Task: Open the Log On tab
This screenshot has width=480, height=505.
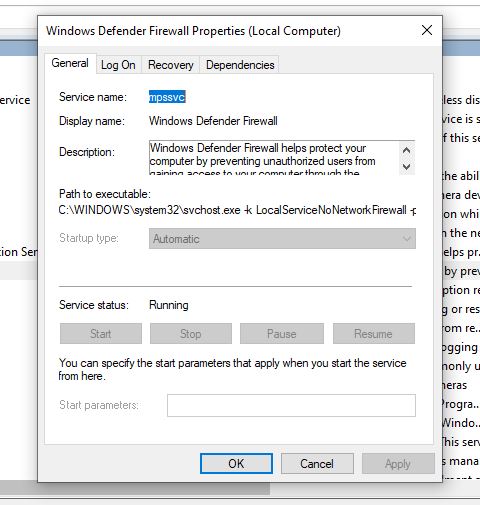Action: [x=118, y=65]
